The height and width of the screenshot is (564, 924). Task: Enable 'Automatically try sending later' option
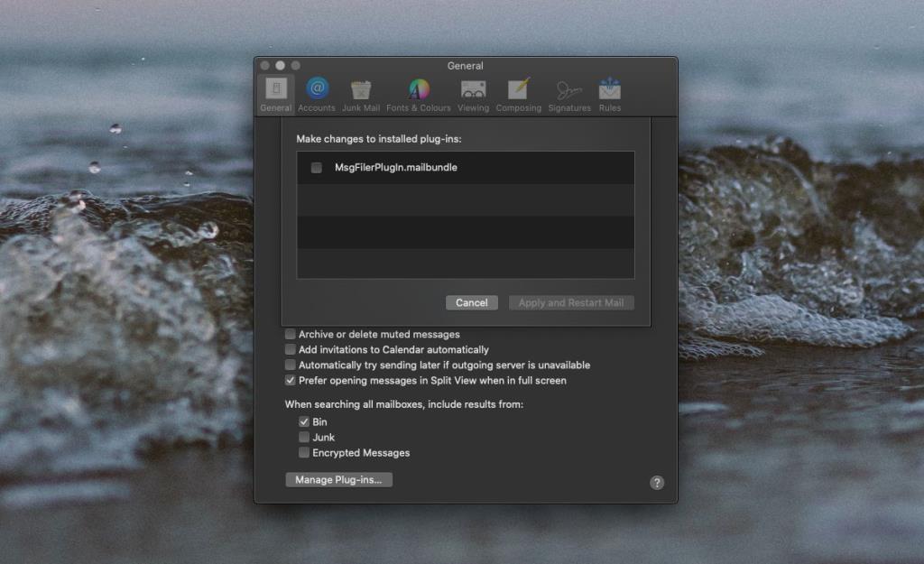coord(290,365)
